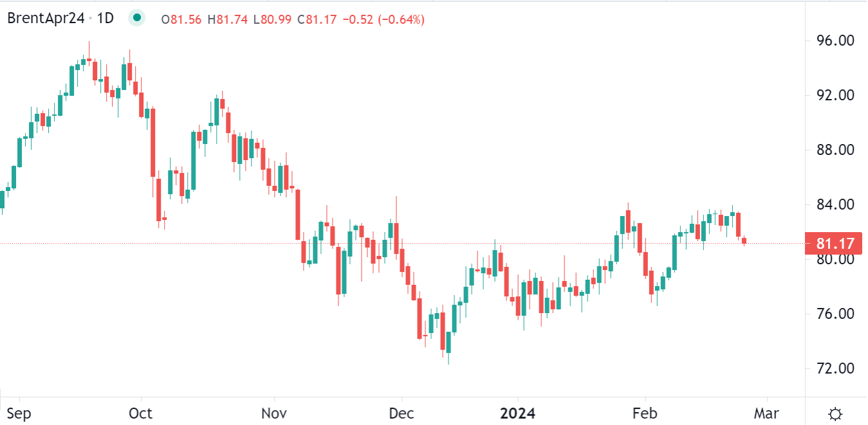Click the Nov label on time axis
Screen dimensions: 868x425
pos(274,413)
